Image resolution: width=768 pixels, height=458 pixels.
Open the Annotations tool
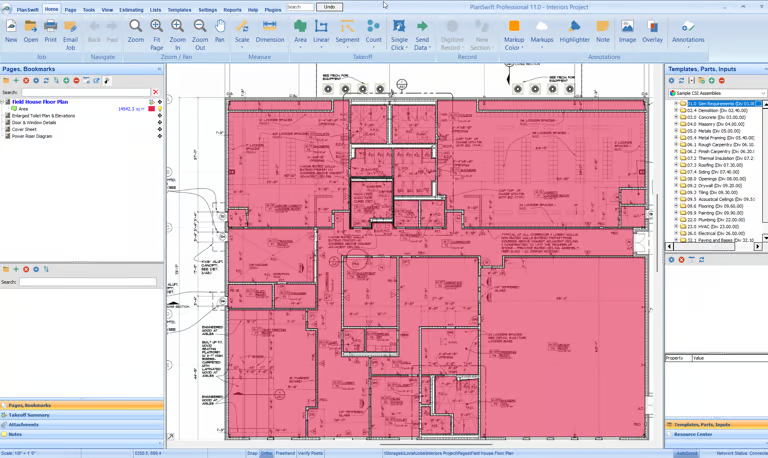688,32
